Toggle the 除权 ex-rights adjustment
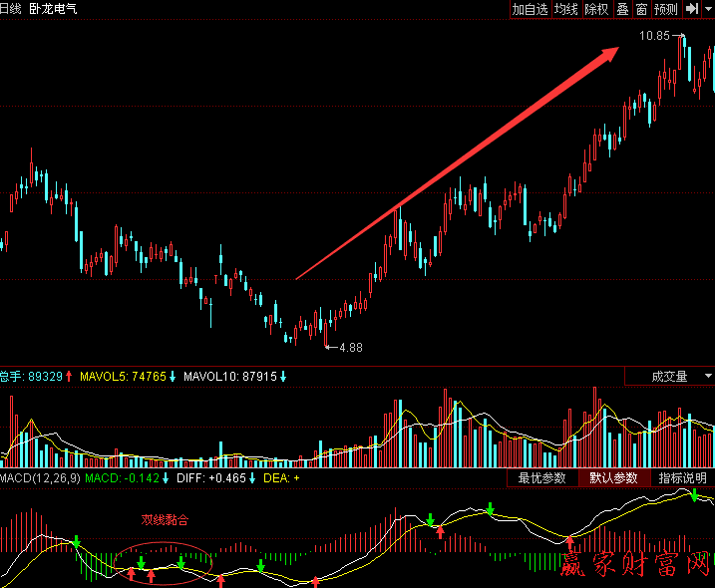The image size is (715, 588). click(x=596, y=9)
